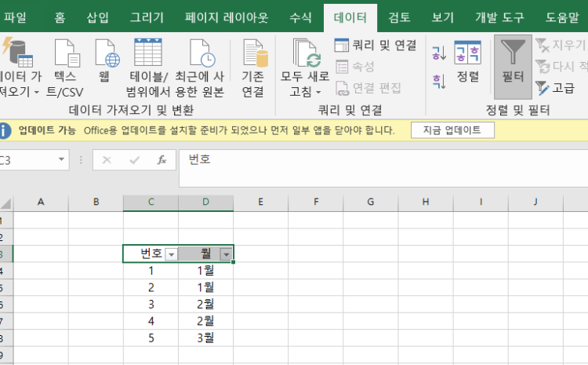
Task: Open the 번호 column filter dropdown
Action: coord(172,254)
